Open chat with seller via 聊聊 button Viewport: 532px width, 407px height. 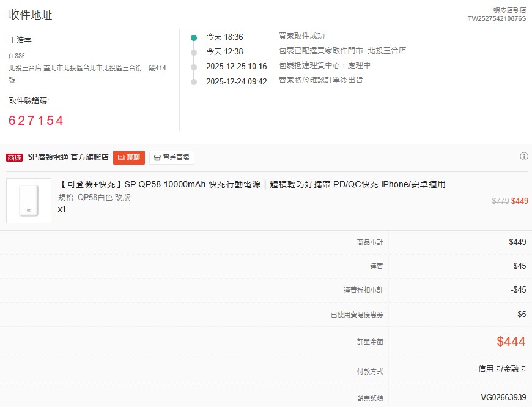128,157
